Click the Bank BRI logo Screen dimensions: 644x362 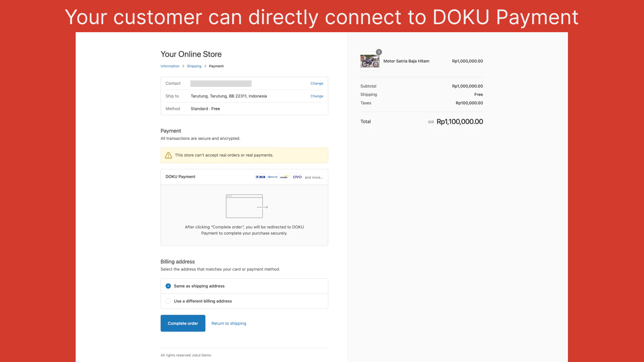[x=273, y=177]
